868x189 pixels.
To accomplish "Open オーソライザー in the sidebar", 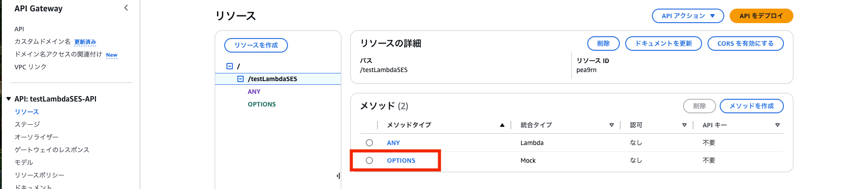I will click(36, 137).
